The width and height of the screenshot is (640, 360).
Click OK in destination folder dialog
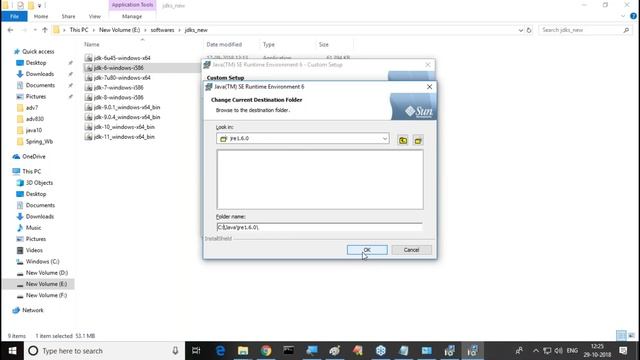coord(367,250)
